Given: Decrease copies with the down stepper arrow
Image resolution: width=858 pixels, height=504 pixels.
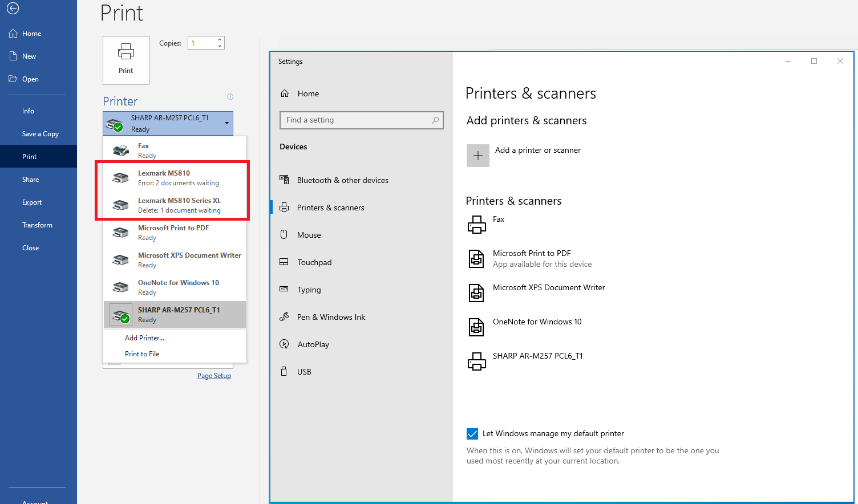Looking at the screenshot, I should click(x=220, y=46).
